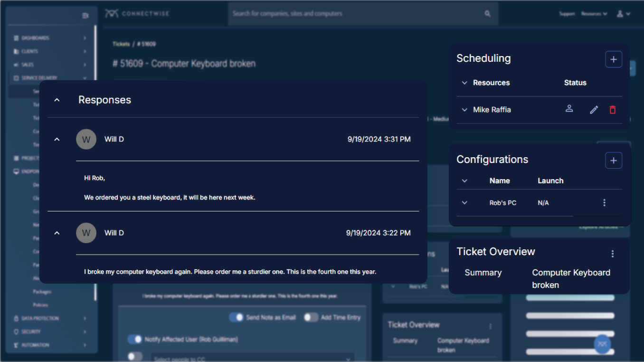The image size is (644, 362).
Task: Toggle the Send Note as Email switch
Action: click(236, 317)
